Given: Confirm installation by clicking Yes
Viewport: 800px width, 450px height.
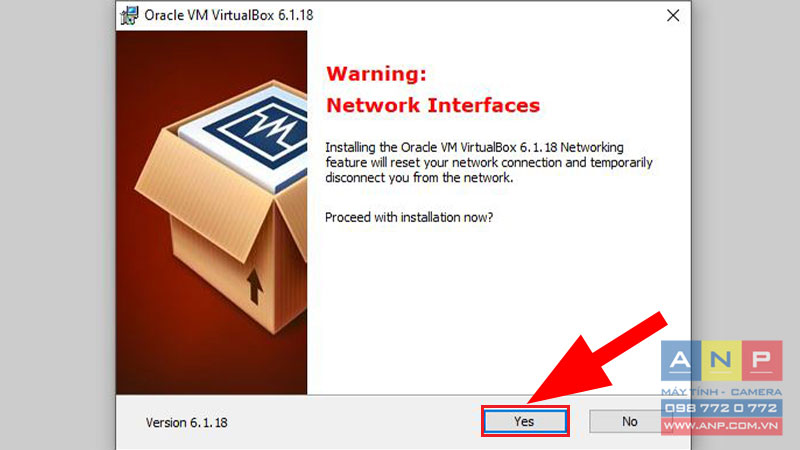Looking at the screenshot, I should pos(524,421).
